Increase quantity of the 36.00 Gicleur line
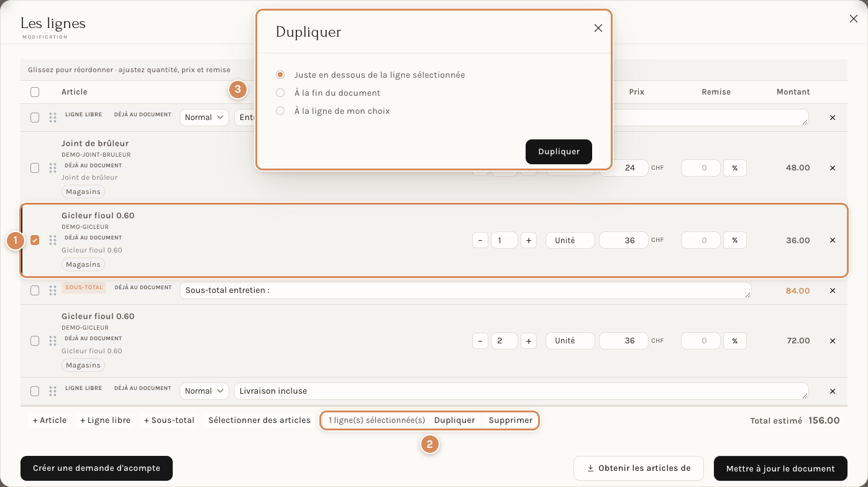The height and width of the screenshot is (487, 868). point(529,240)
